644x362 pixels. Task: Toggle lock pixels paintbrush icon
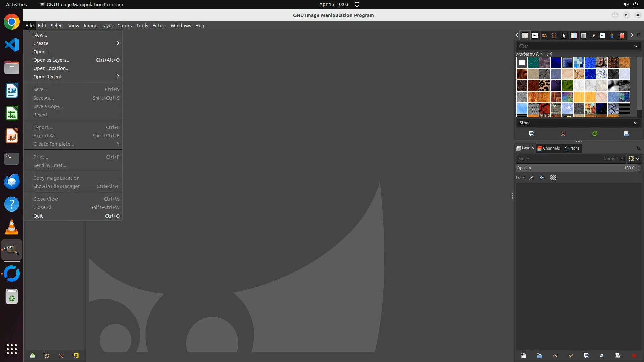click(532, 178)
